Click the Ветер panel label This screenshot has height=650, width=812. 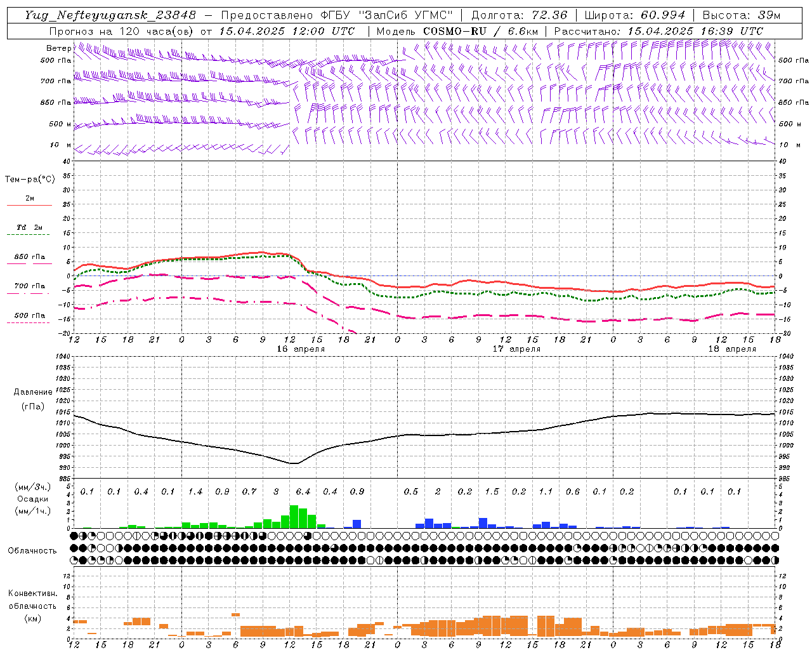[58, 48]
